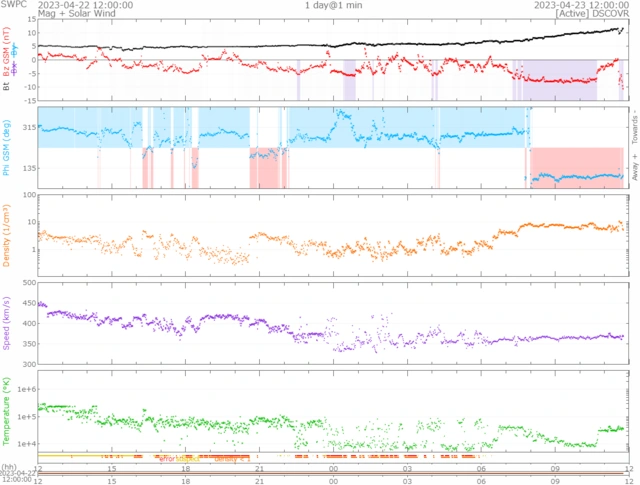Click the 'Towards -' sector label
This screenshot has height=485, width=640.
635,127
